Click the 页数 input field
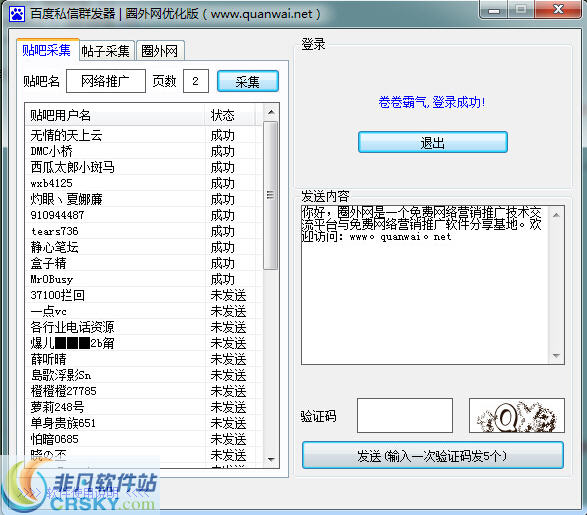 click(x=196, y=81)
